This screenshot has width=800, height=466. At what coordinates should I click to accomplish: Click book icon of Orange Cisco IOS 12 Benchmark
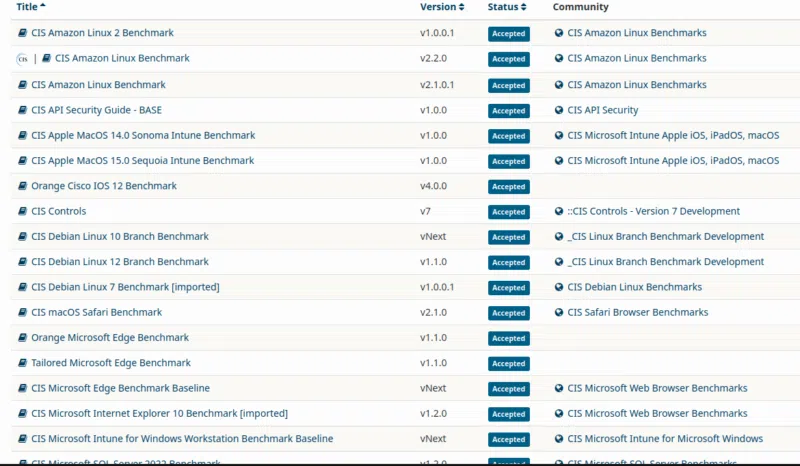23,186
